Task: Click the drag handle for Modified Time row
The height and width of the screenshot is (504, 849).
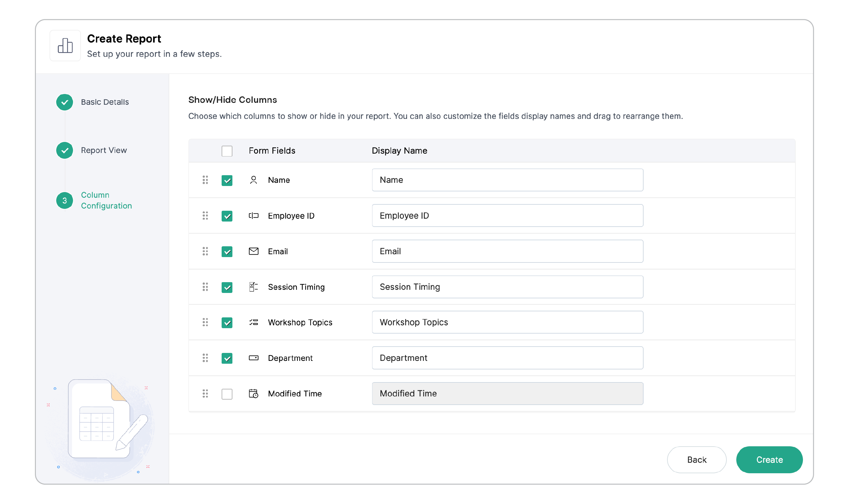Action: 205,394
